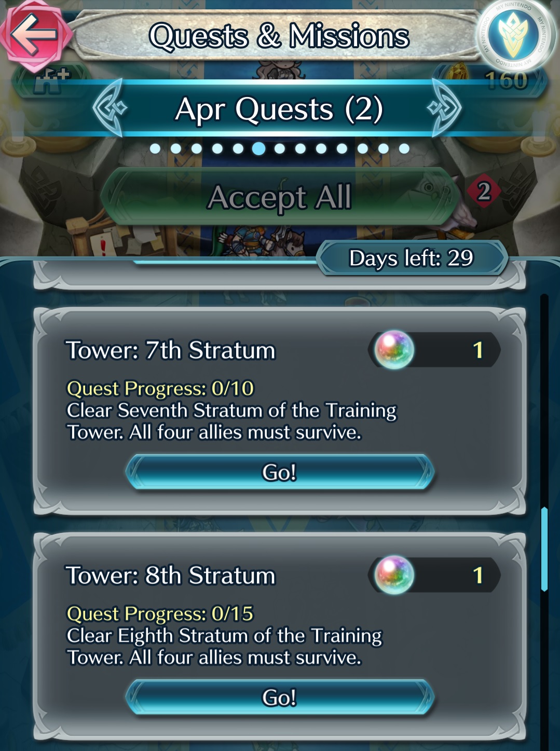
Task: Click the Accept All button
Action: click(x=280, y=197)
